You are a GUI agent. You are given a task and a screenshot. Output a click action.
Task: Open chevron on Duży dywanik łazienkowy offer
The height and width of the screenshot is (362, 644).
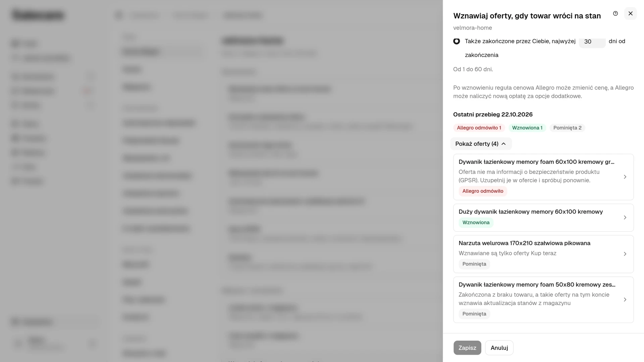pos(625,218)
